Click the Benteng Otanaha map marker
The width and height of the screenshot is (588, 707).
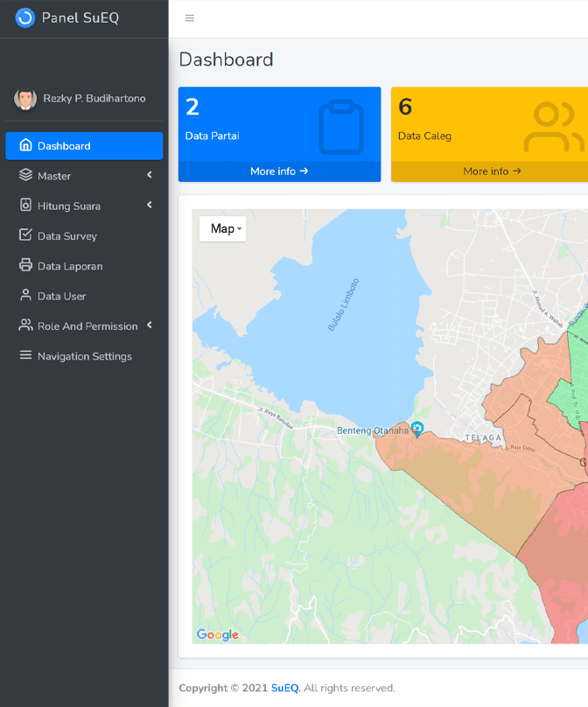click(417, 429)
